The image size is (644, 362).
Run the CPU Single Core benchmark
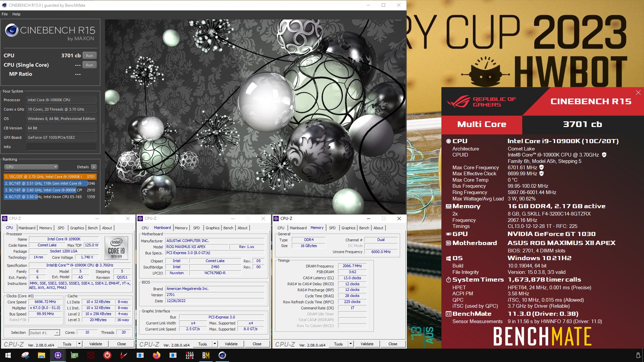[89, 65]
